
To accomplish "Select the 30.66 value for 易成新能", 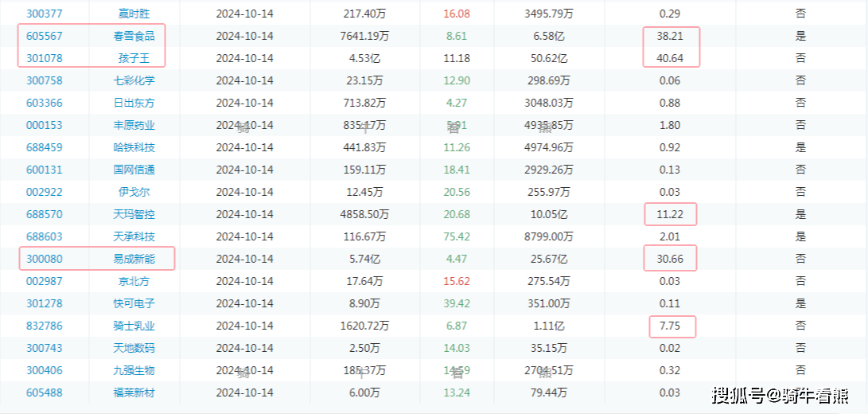I will [670, 259].
